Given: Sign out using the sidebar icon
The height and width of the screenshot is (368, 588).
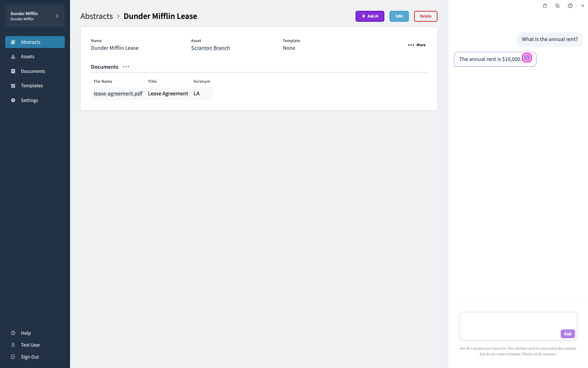Looking at the screenshot, I should click(x=13, y=357).
